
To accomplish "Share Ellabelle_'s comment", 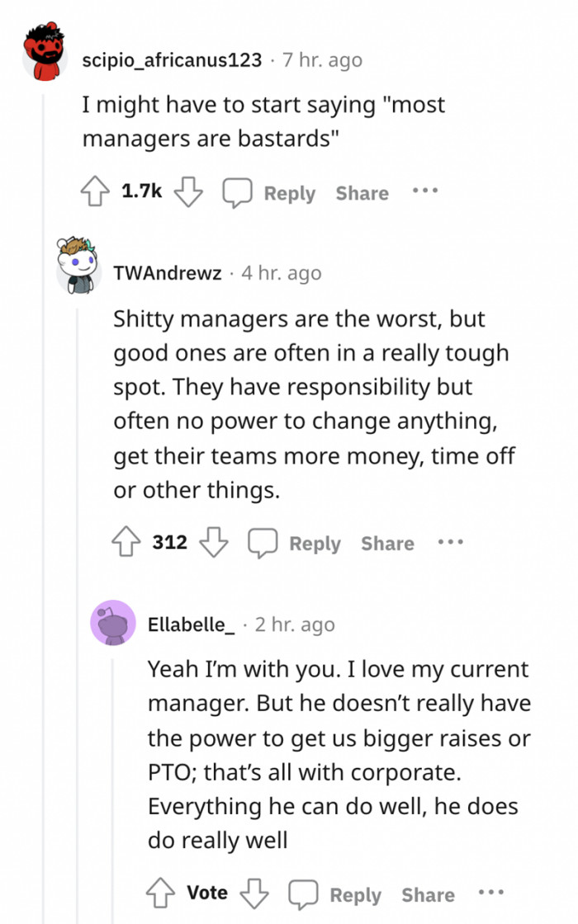I will [428, 895].
